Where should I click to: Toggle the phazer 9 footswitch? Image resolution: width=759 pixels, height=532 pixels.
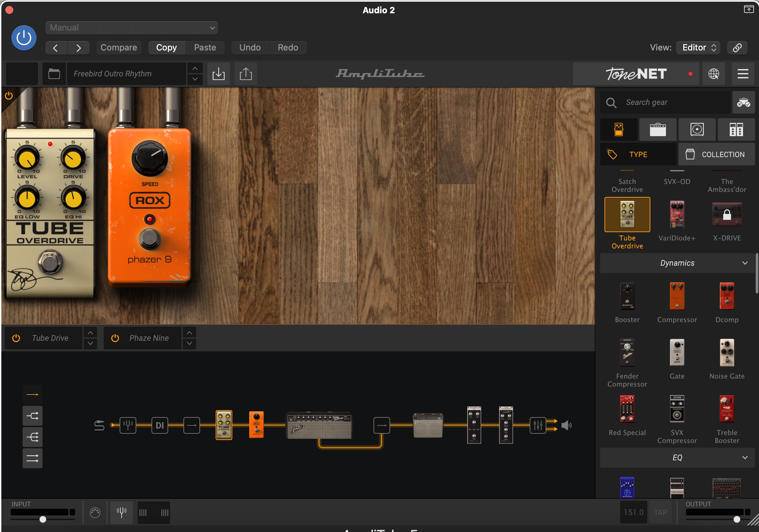(150, 238)
